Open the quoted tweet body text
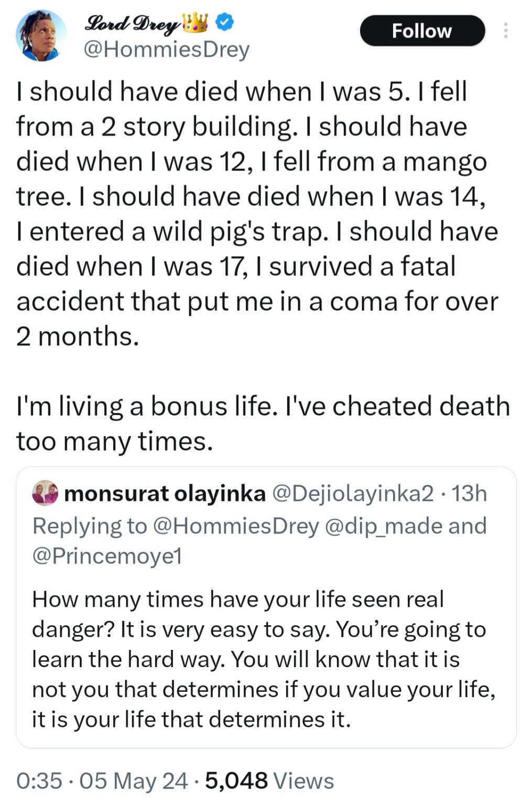The height and width of the screenshot is (805, 532). point(262,659)
